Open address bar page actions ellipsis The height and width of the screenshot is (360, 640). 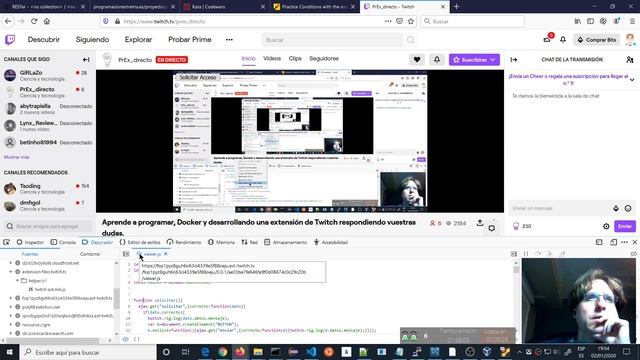pos(388,21)
